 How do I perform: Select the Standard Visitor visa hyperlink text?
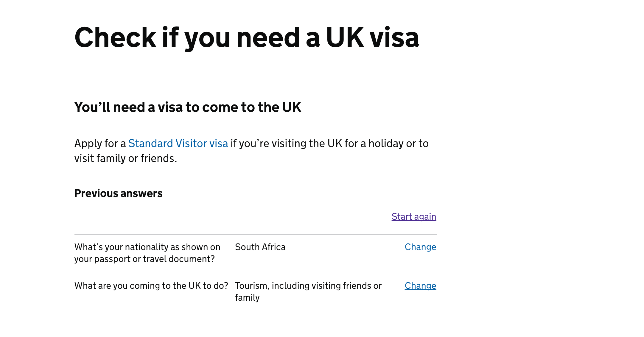(x=178, y=143)
